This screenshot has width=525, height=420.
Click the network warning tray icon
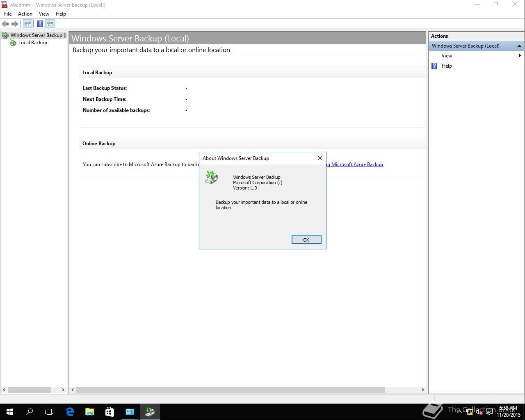click(x=470, y=412)
